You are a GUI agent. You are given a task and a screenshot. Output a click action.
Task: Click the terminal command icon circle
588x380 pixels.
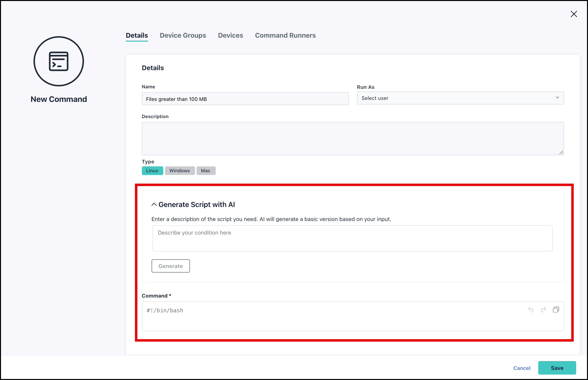point(59,61)
